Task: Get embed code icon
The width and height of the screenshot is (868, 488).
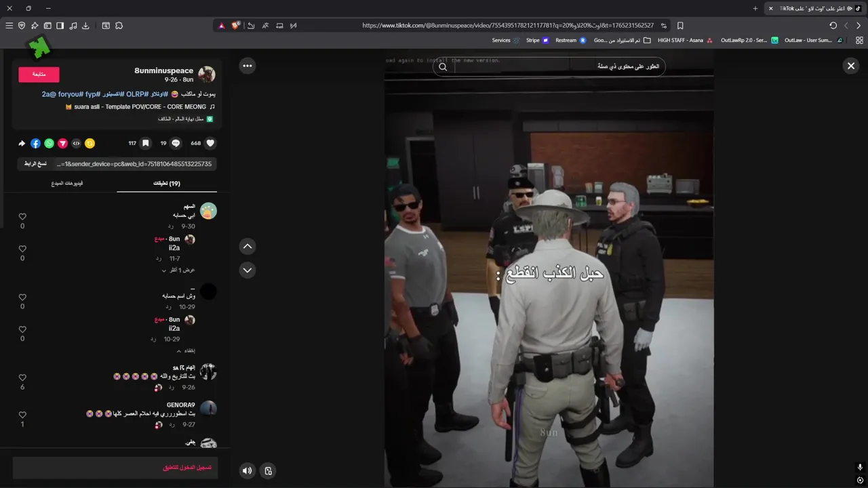Action: coord(76,143)
